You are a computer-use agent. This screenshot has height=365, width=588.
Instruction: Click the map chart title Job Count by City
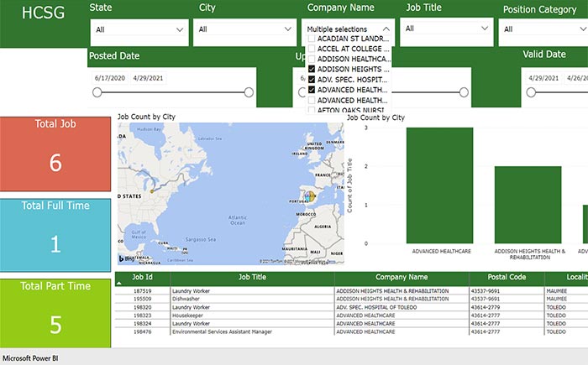click(x=146, y=117)
